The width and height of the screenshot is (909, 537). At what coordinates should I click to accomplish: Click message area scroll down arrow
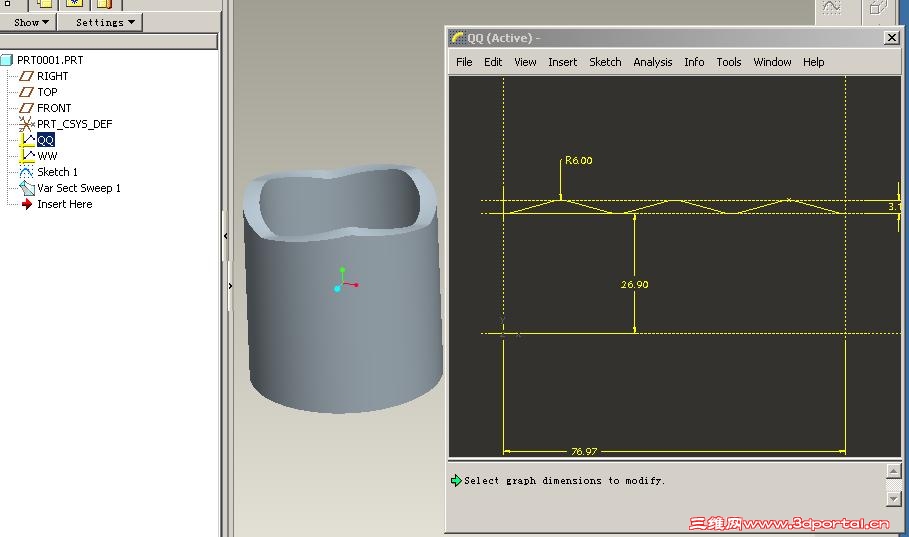(x=893, y=498)
